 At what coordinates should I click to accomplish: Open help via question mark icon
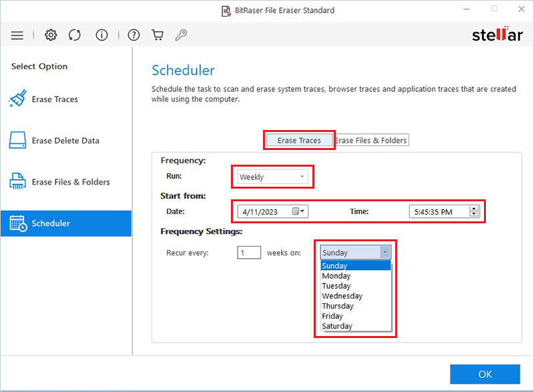133,35
